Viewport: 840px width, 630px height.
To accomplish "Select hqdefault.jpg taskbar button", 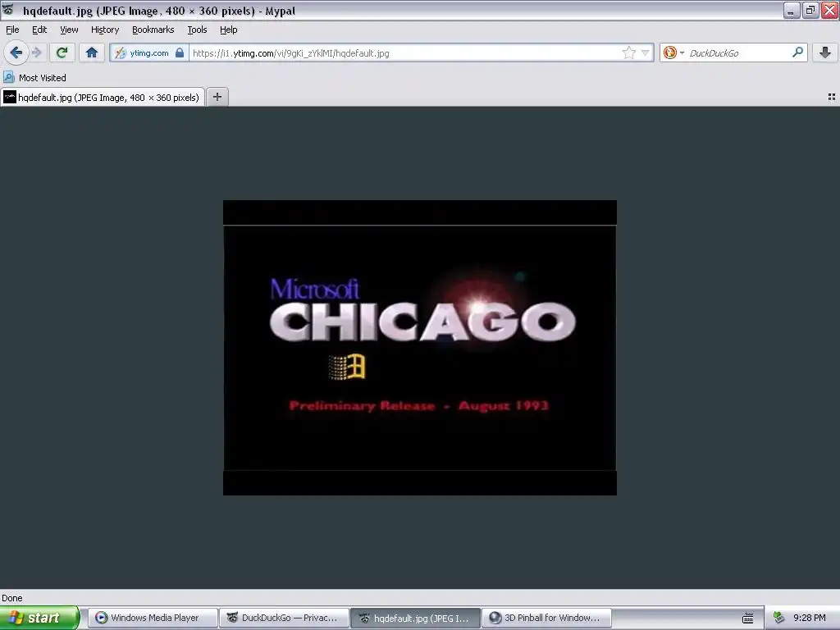I will [x=416, y=618].
